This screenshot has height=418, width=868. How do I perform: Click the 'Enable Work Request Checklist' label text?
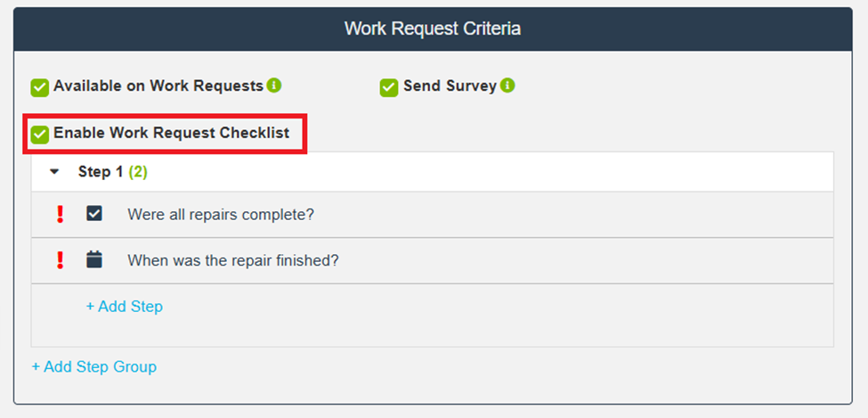click(x=172, y=133)
